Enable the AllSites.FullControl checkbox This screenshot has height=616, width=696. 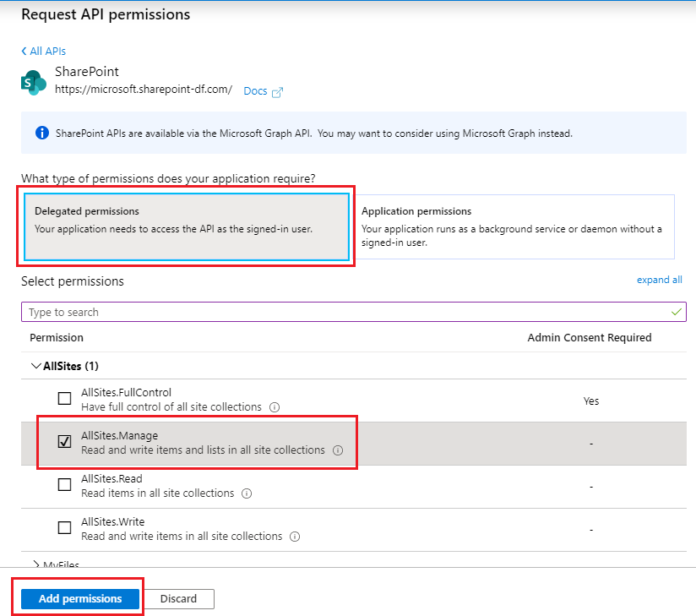[x=64, y=399]
